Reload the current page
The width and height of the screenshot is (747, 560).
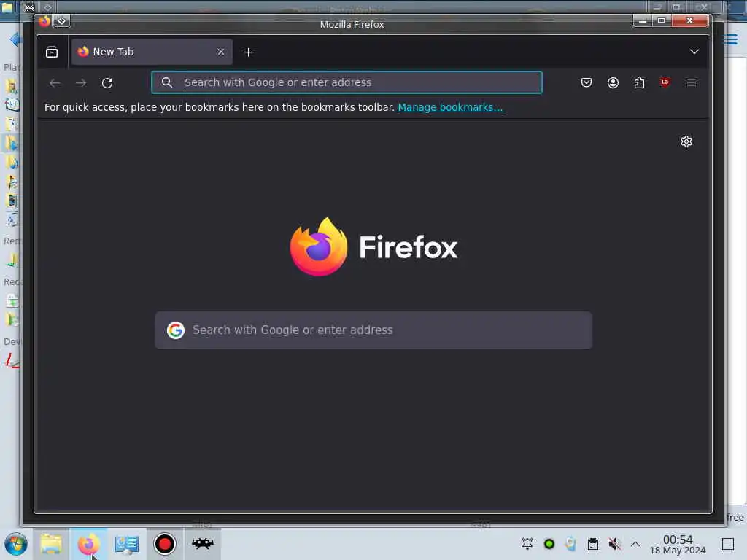[107, 83]
